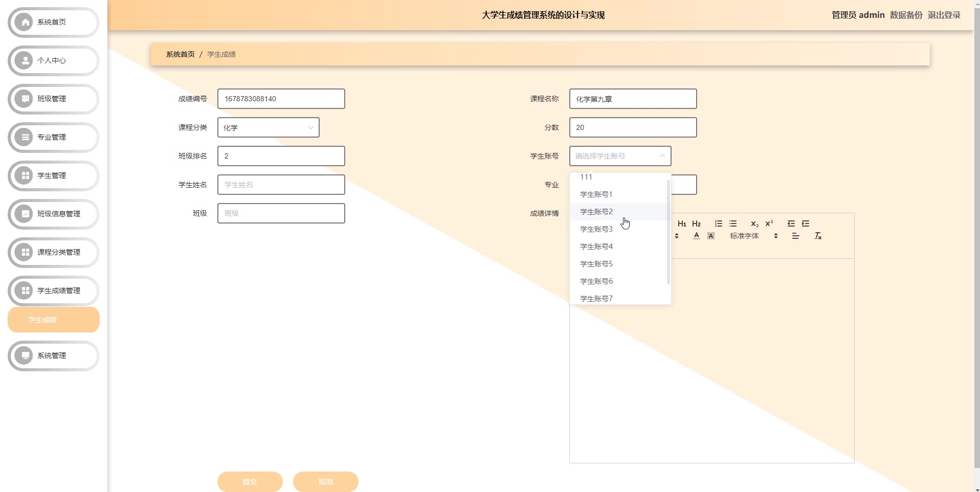This screenshot has height=492, width=980.
Task: Click the 管理员 admin header label
Action: 858,15
